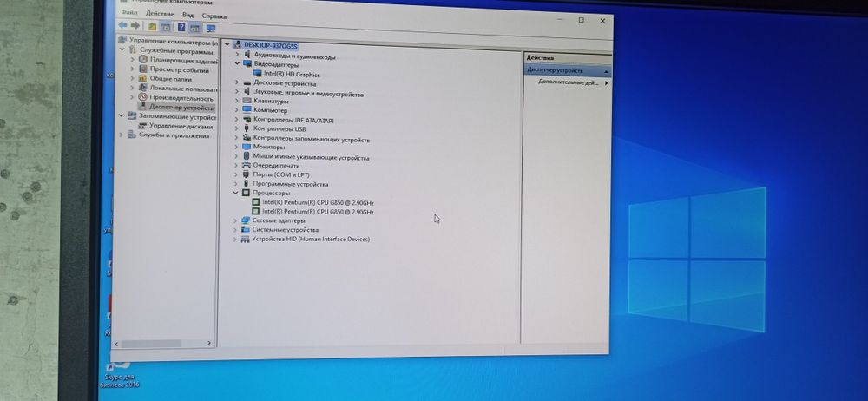The image size is (868, 401).
Task: Select the Системные устройства label
Action: tap(285, 229)
